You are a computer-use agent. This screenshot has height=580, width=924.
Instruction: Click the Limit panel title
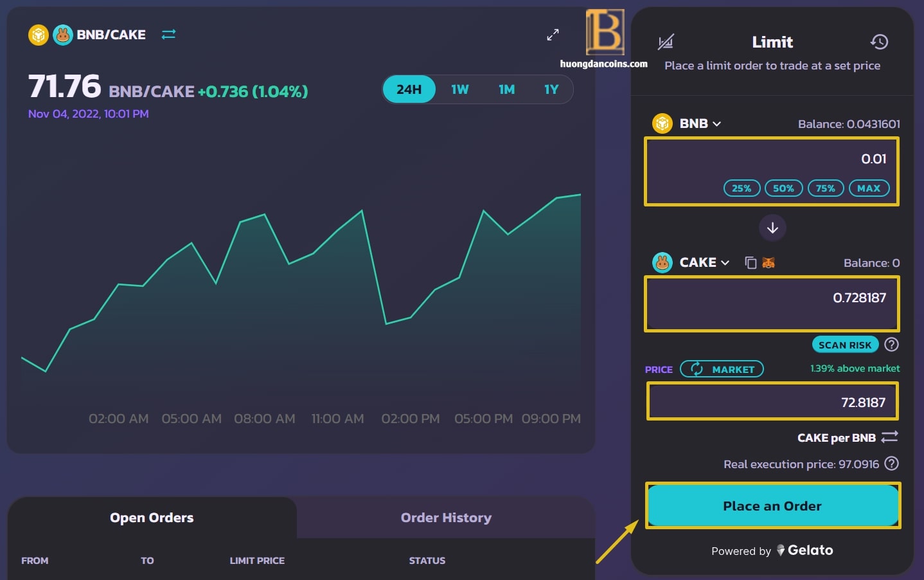point(772,42)
